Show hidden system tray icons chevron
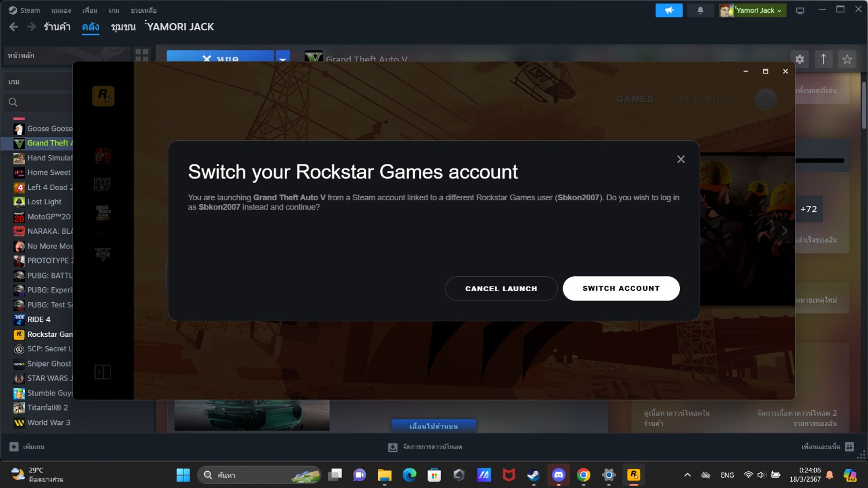 [687, 475]
